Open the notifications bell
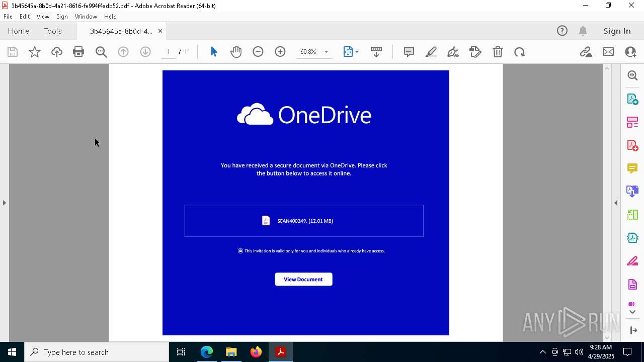 (x=583, y=31)
